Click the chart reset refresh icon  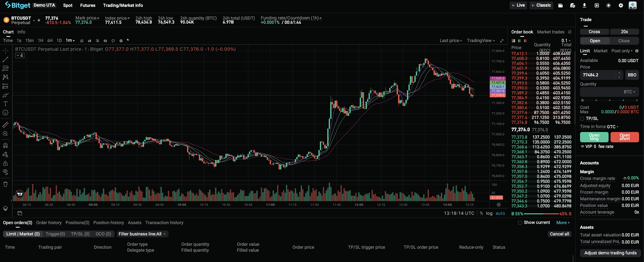point(113,41)
